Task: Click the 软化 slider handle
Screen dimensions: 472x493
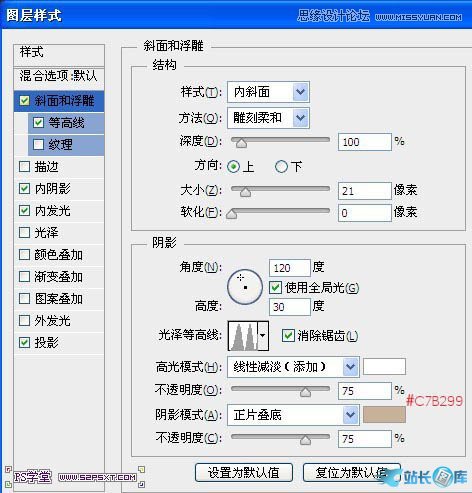Action: [x=231, y=214]
